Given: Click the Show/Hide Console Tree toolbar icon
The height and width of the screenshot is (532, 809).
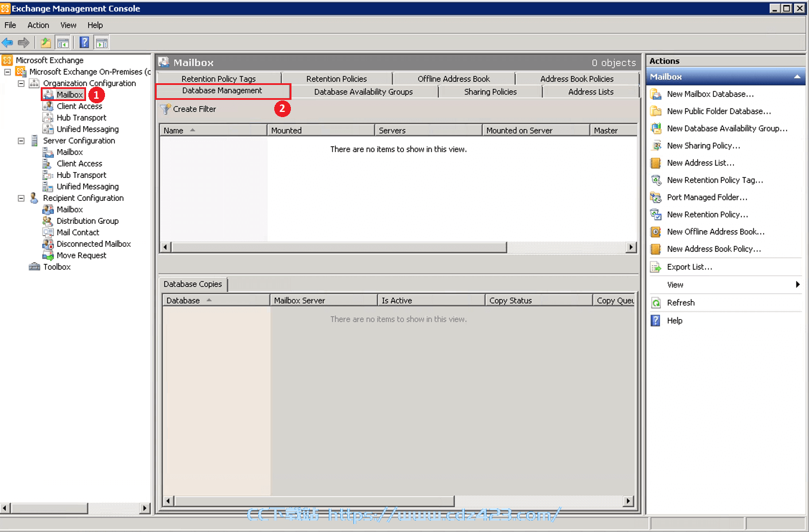Looking at the screenshot, I should pos(63,42).
